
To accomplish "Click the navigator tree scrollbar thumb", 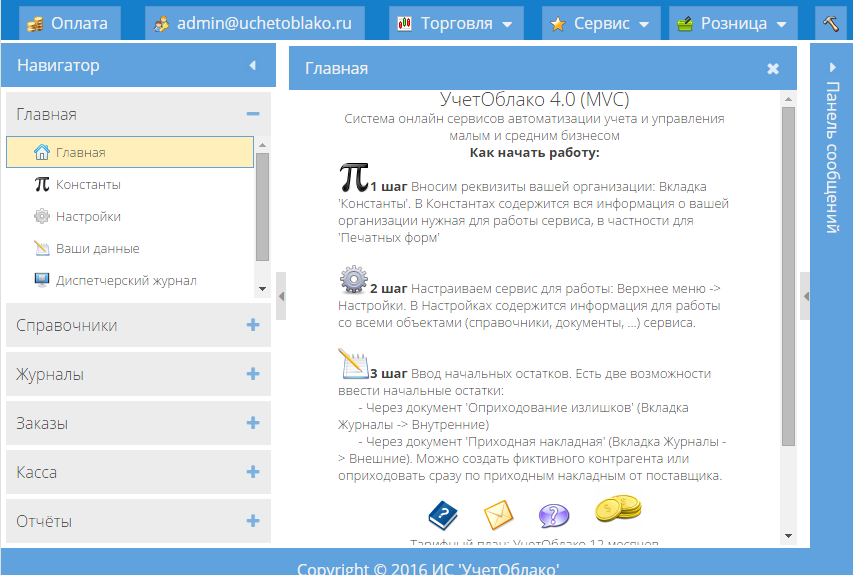I will pyautogui.click(x=262, y=207).
